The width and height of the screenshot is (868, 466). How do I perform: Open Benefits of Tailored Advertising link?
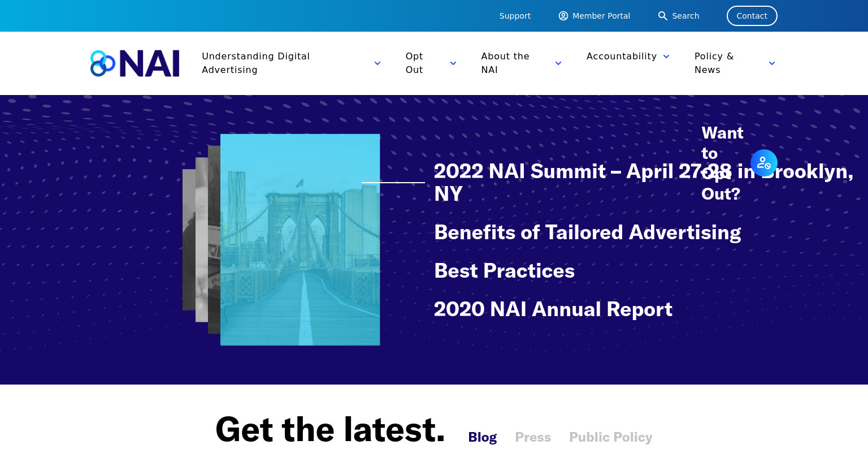tap(588, 232)
